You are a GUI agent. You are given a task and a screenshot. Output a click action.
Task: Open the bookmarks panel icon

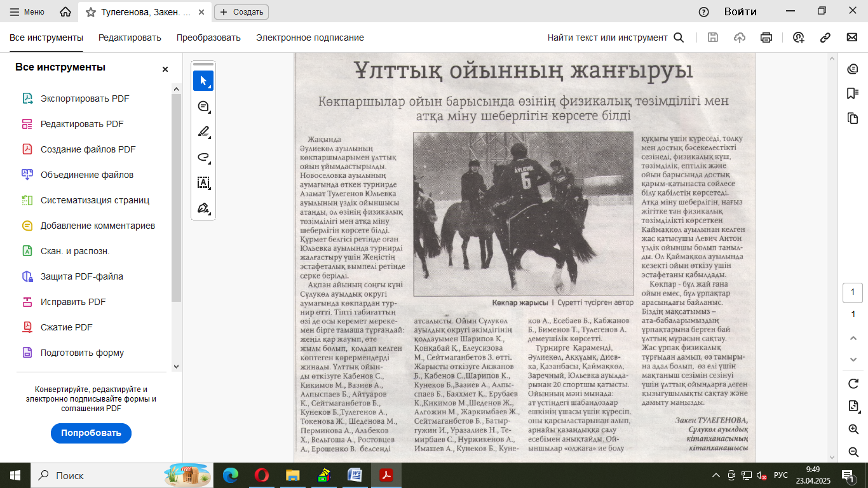coord(853,93)
